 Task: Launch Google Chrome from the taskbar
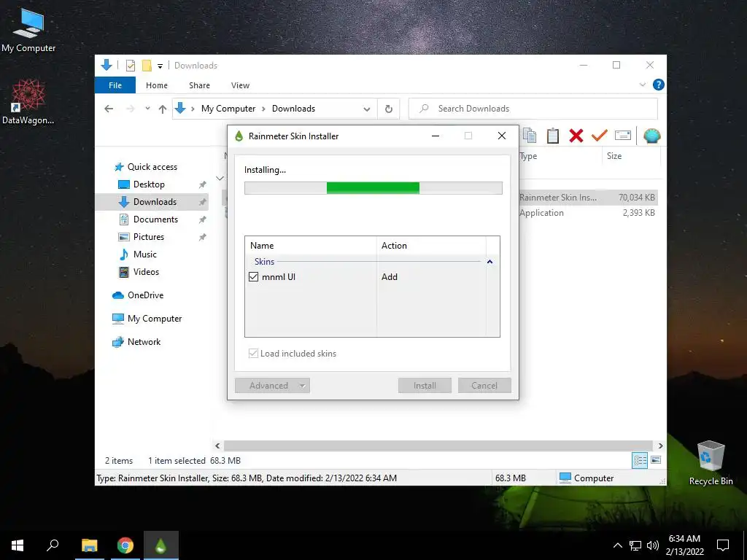pyautogui.click(x=125, y=545)
